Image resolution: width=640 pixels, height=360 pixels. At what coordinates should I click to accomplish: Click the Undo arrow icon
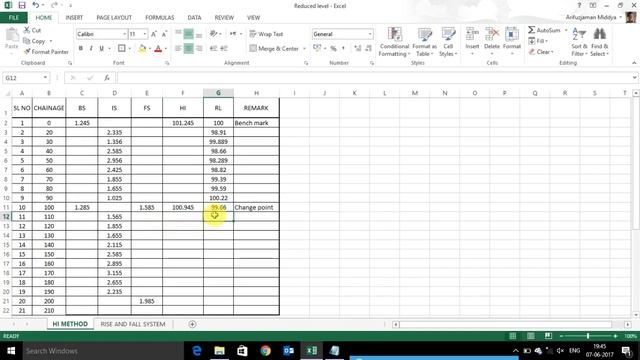click(36, 5)
